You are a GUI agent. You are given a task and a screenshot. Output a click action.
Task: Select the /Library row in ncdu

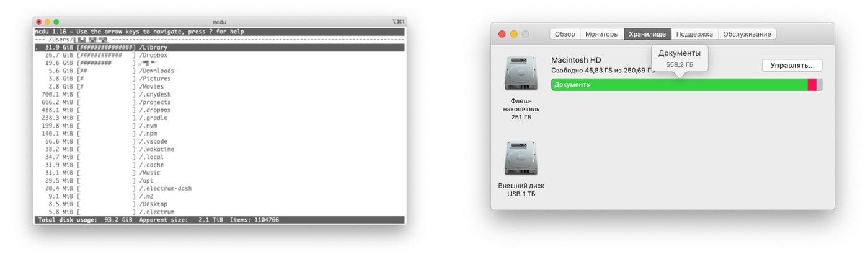click(153, 47)
